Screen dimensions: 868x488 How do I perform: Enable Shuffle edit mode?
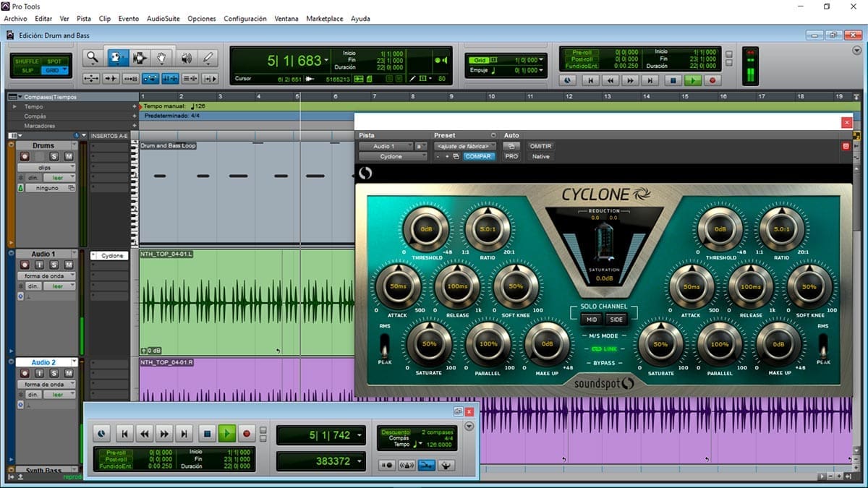point(27,61)
